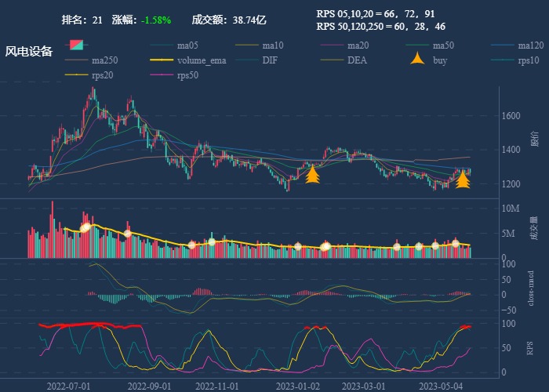The image size is (549, 392).
Task: Click the yellow volume_ema legend line icon
Action: pyautogui.click(x=162, y=60)
